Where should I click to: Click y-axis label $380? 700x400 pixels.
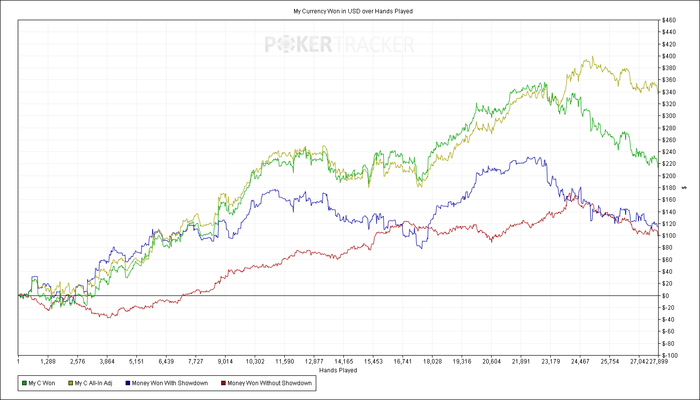pos(668,68)
